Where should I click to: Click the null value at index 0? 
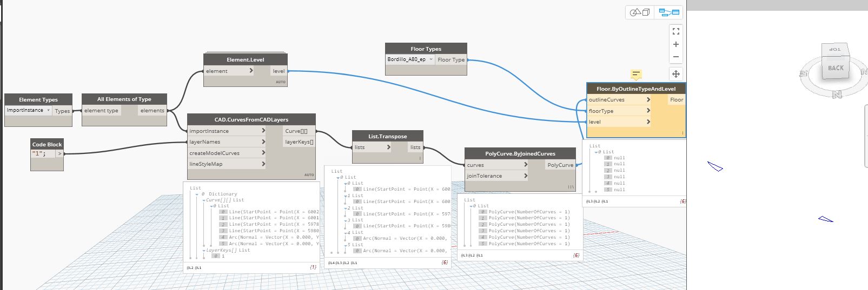619,158
